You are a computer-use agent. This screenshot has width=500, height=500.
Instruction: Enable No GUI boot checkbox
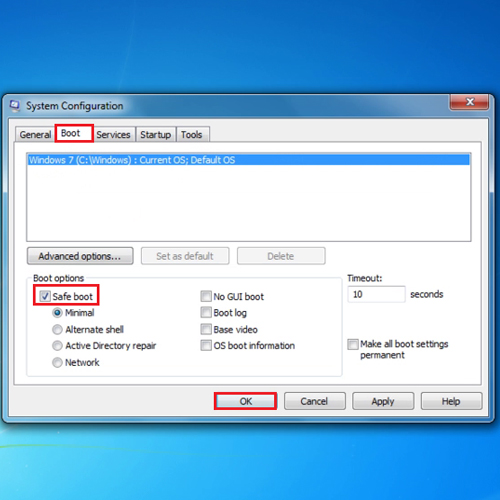point(206,296)
